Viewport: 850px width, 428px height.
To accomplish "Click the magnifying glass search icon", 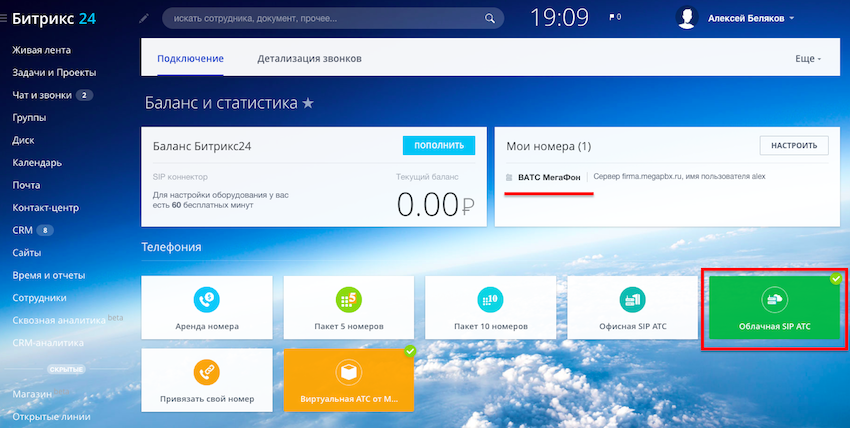I will 490,18.
